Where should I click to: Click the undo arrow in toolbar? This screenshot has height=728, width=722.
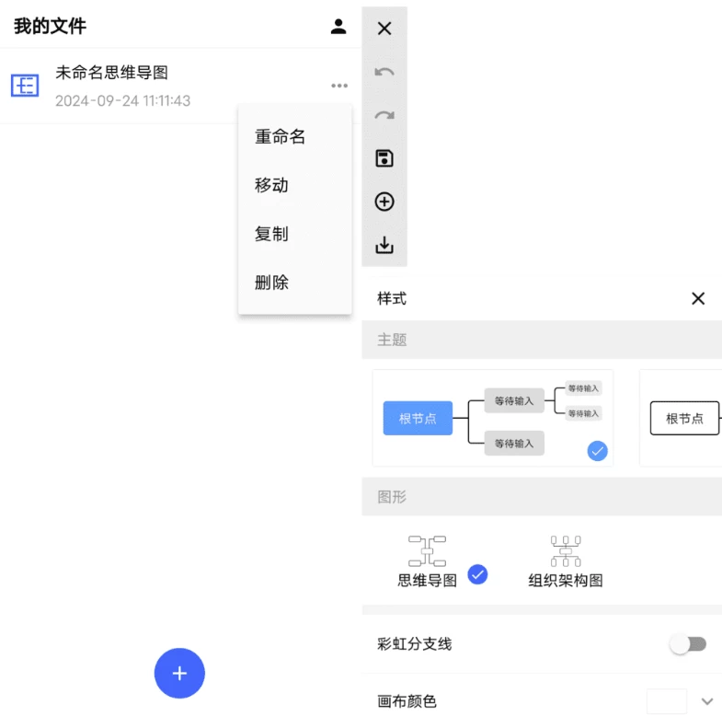pyautogui.click(x=384, y=72)
